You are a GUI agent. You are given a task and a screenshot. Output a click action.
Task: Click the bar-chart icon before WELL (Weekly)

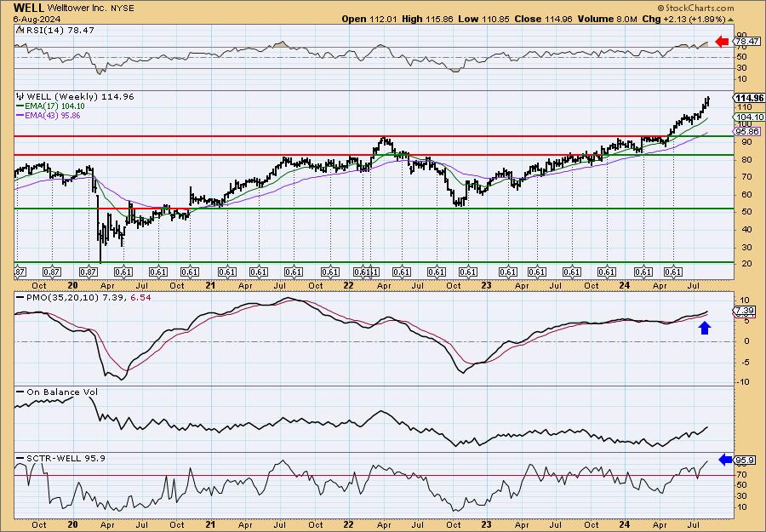click(20, 97)
